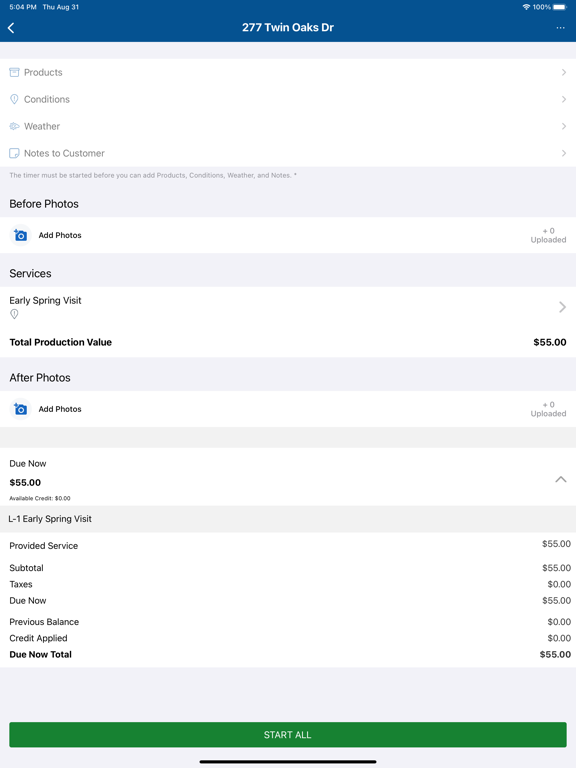Open Early Spring Visit service details chevron

pyautogui.click(x=562, y=307)
